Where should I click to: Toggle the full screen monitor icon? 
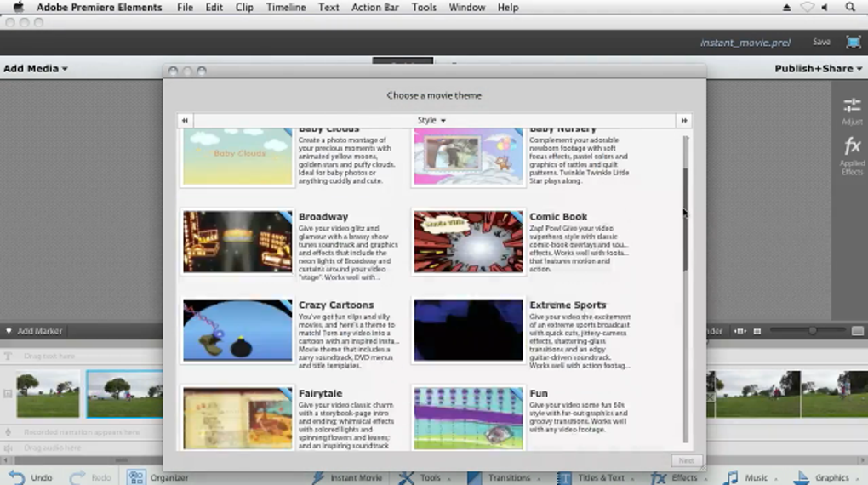pos(853,42)
